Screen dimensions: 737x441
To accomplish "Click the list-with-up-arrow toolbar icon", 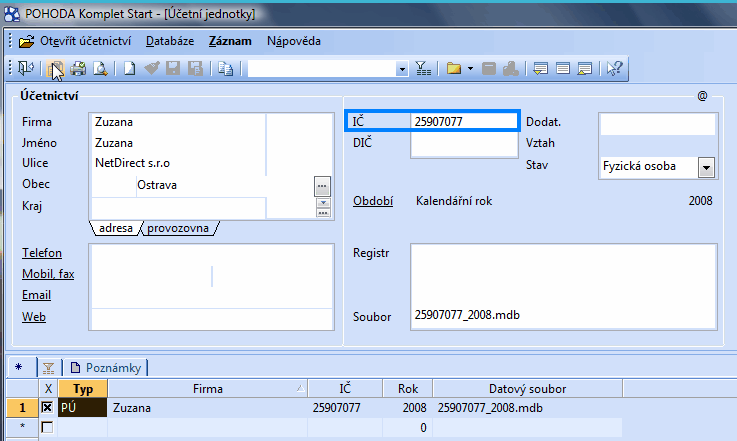I will pyautogui.click(x=585, y=69).
